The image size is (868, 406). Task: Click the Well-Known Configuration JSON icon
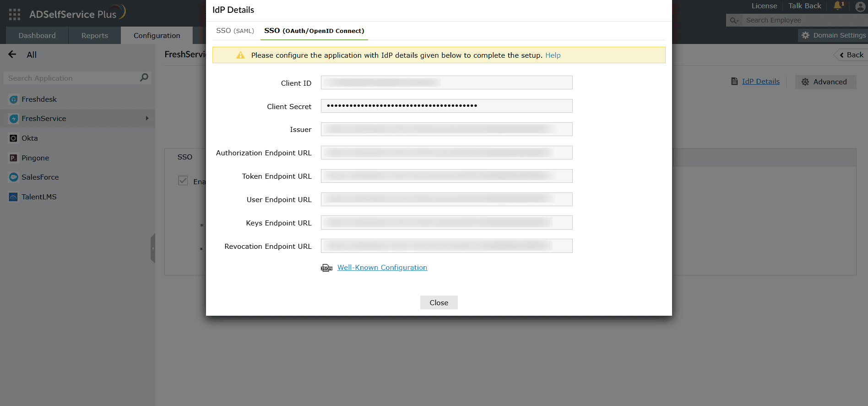tap(326, 268)
